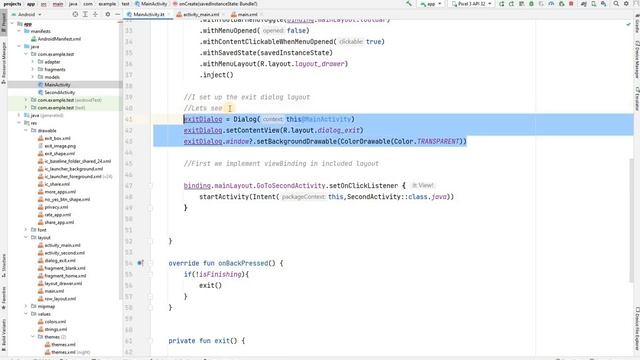
Task: Open Project panel options gear
Action: 108,14
